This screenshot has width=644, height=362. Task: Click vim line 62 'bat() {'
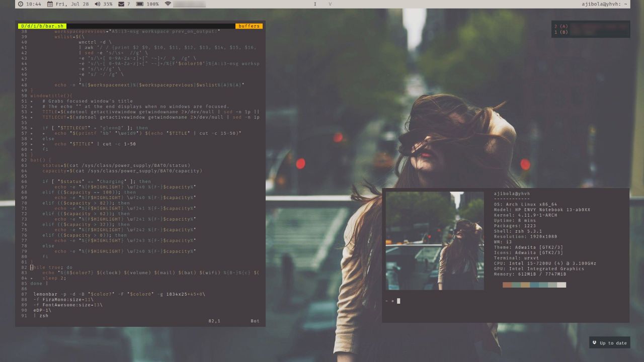(x=41, y=160)
